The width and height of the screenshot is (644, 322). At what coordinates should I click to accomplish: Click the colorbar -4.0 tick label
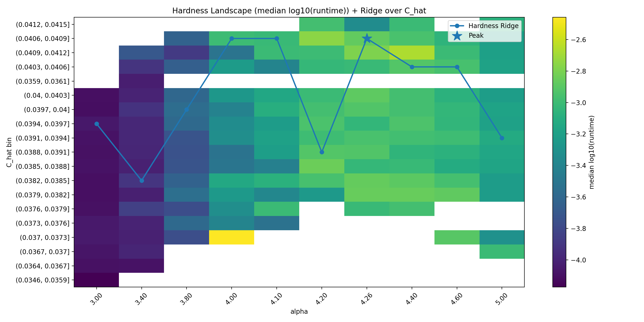coord(579,260)
